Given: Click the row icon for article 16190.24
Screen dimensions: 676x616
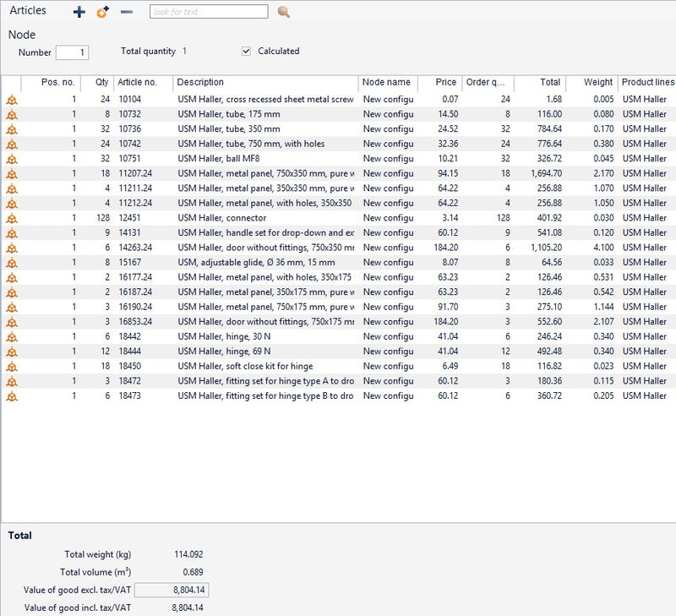Looking at the screenshot, I should 12,308.
